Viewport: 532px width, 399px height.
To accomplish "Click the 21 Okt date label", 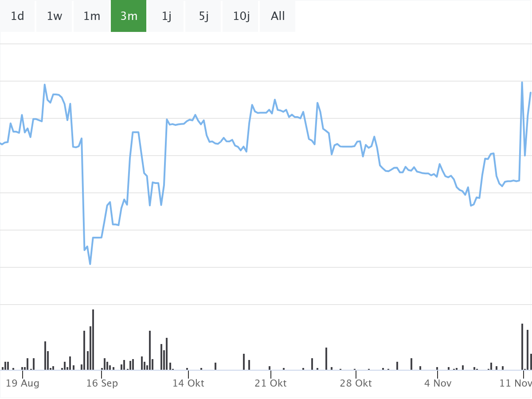I will click(x=270, y=383).
